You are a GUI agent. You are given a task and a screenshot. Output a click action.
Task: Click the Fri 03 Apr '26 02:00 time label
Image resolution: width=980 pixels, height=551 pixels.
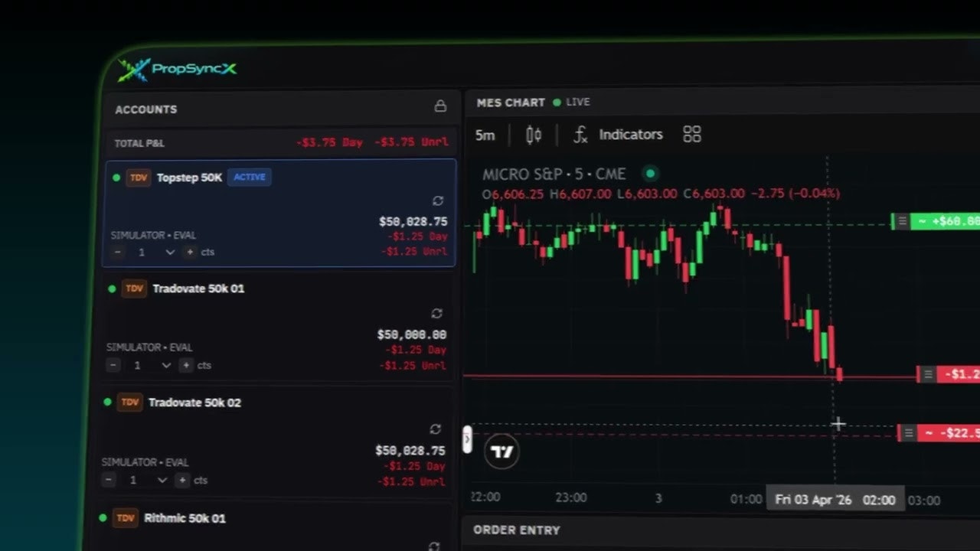[835, 500]
